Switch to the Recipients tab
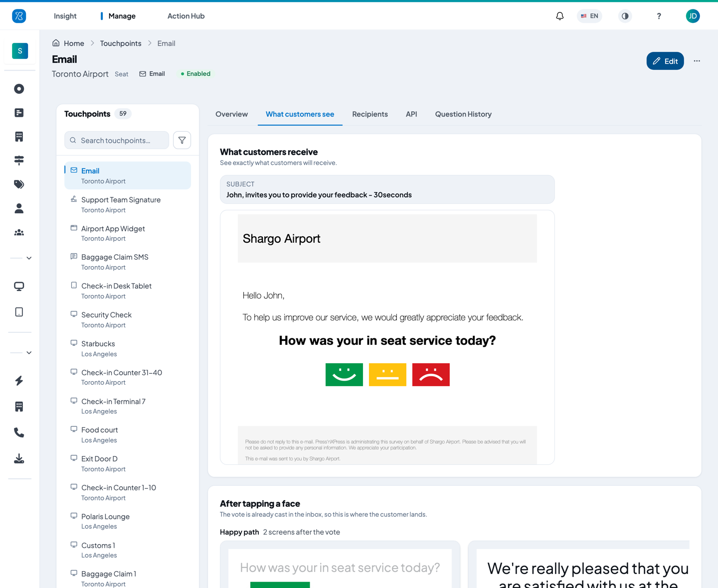The width and height of the screenshot is (718, 588). [x=370, y=114]
